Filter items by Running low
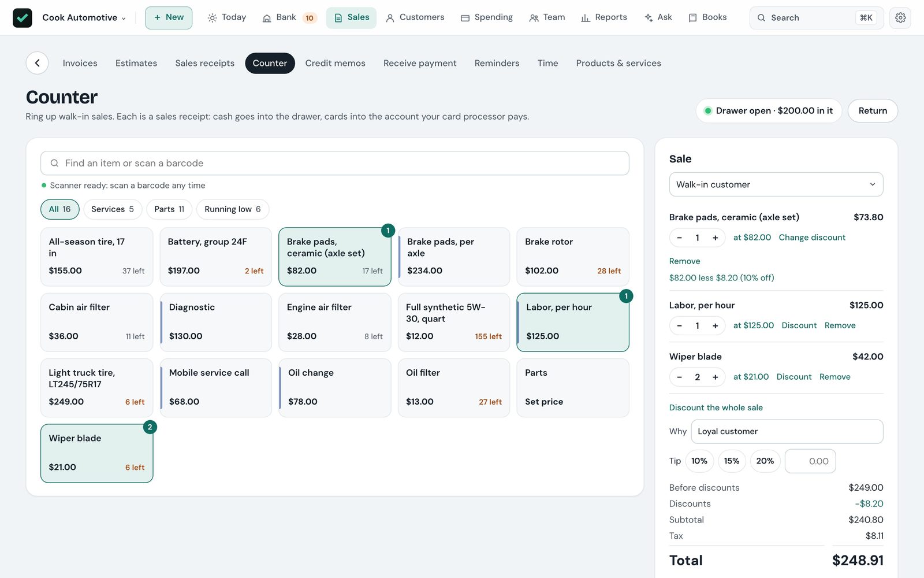 pyautogui.click(x=232, y=209)
